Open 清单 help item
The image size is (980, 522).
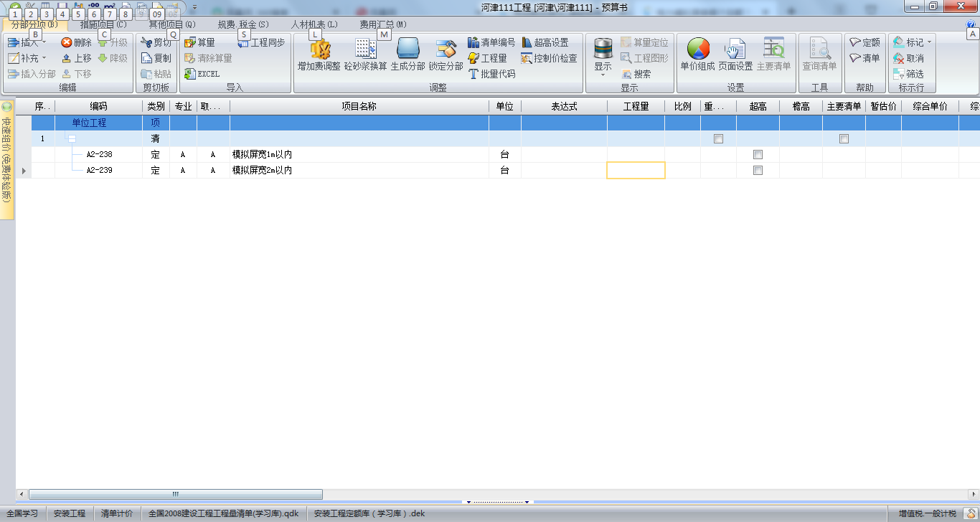point(864,58)
